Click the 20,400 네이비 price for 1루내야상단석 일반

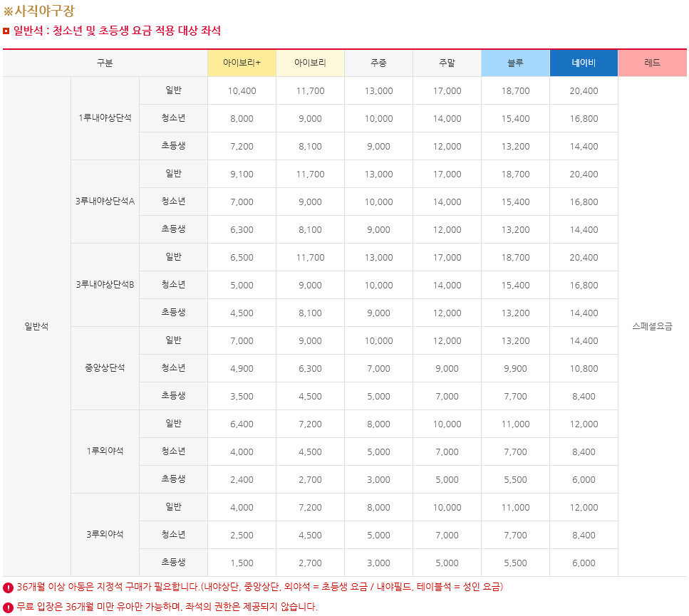[x=584, y=91]
